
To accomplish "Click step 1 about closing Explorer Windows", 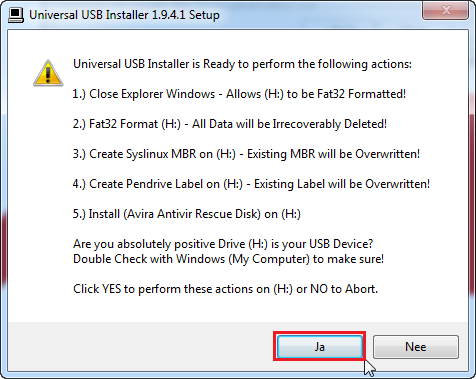I will tap(239, 94).
